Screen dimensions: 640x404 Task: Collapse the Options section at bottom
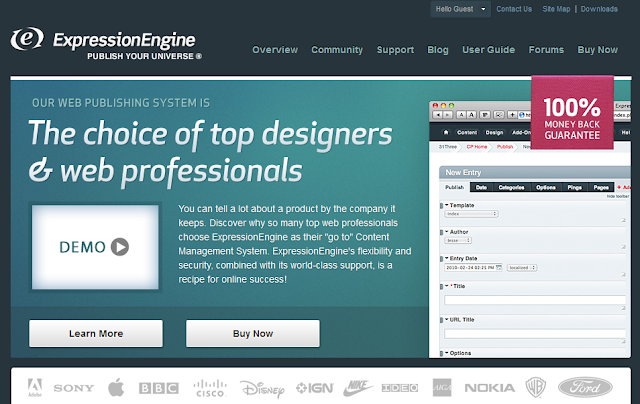pyautogui.click(x=447, y=353)
